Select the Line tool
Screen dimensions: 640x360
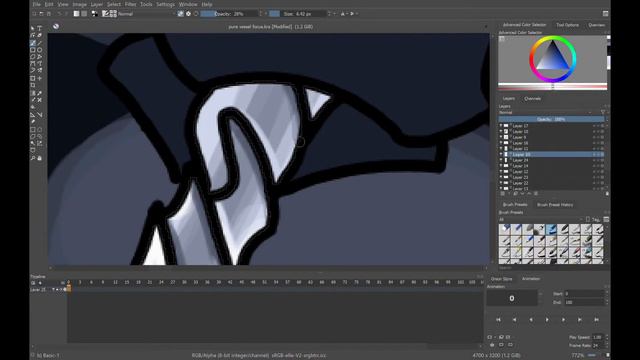(40, 42)
